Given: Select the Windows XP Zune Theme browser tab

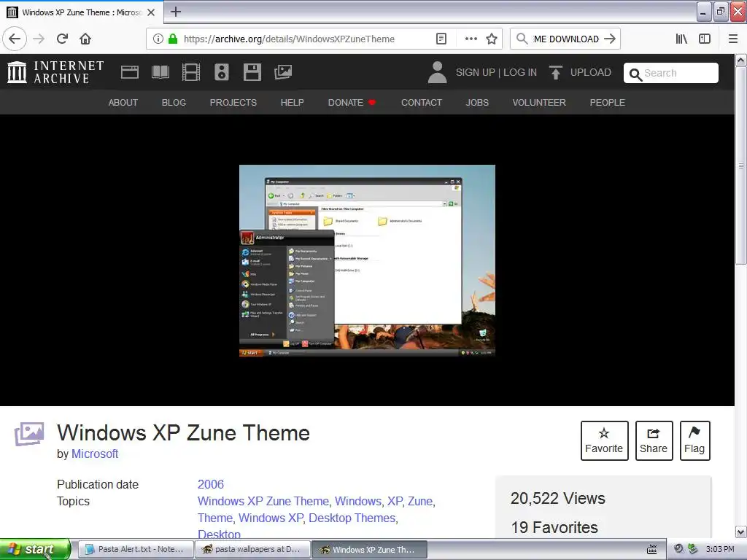Looking at the screenshot, I should click(82, 12).
